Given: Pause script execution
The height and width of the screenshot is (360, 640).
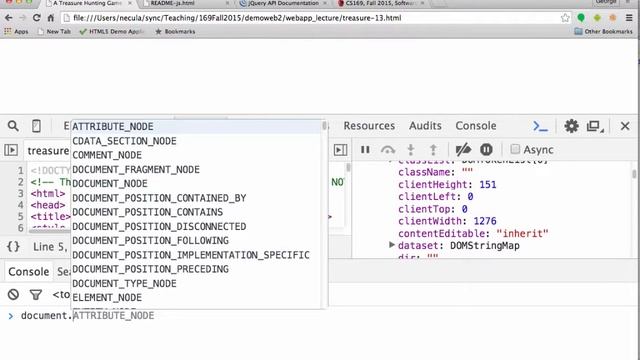Looking at the screenshot, I should (x=365, y=150).
